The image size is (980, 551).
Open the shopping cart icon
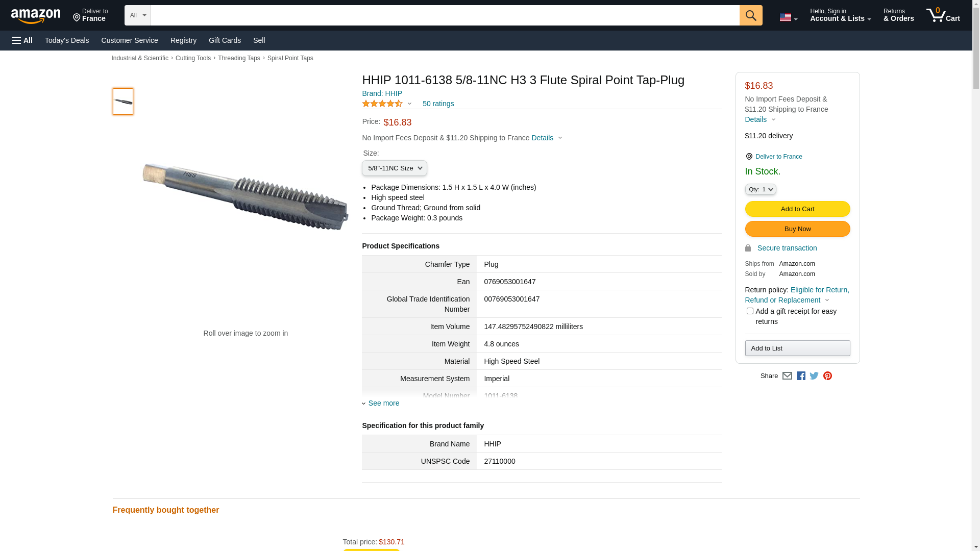943,15
